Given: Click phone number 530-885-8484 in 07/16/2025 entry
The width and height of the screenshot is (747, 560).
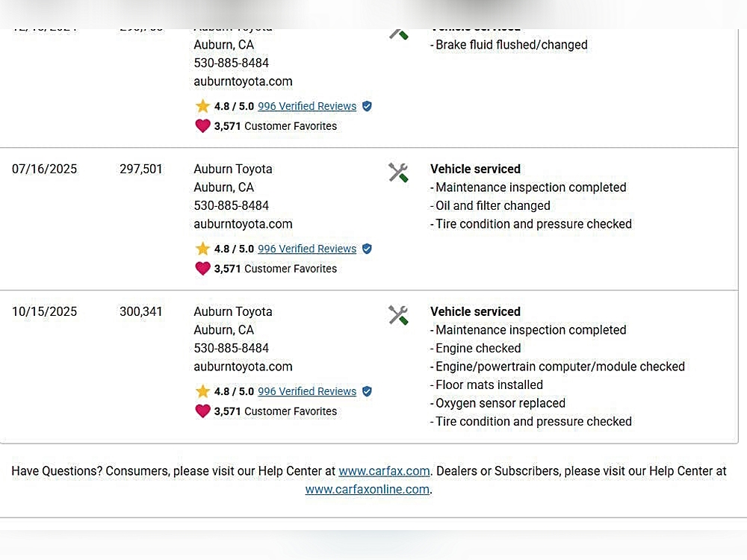Looking at the screenshot, I should coord(231,205).
